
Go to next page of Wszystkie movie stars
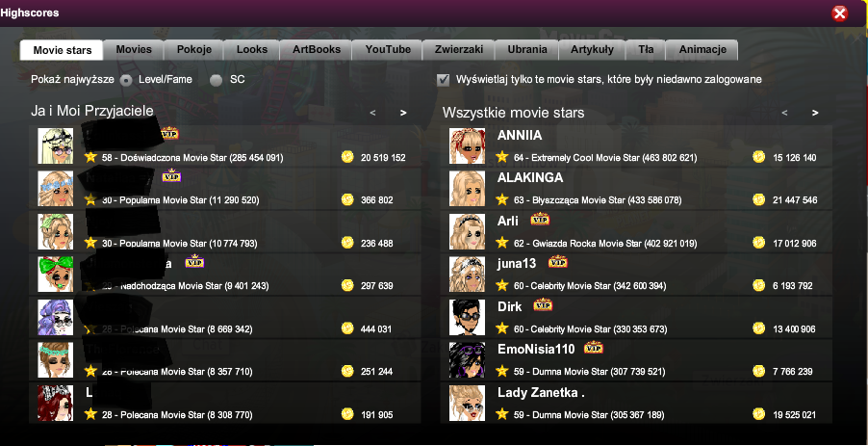[815, 113]
